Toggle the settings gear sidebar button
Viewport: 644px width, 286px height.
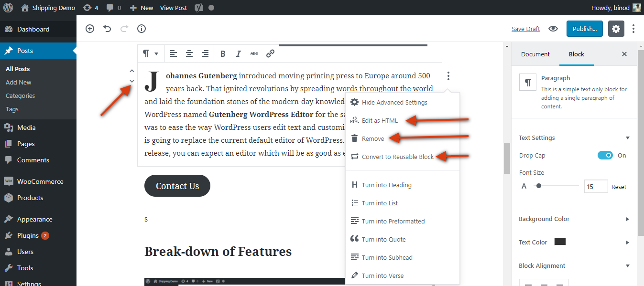tap(616, 29)
